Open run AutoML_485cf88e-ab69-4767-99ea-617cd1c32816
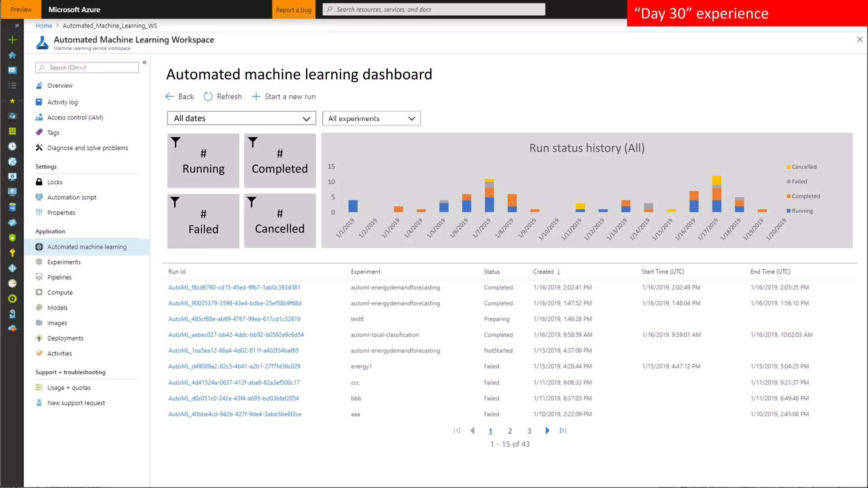 (x=234, y=319)
